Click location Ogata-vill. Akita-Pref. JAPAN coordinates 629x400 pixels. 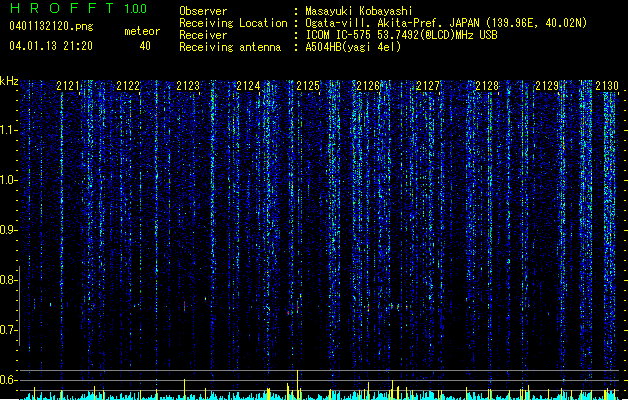click(446, 23)
